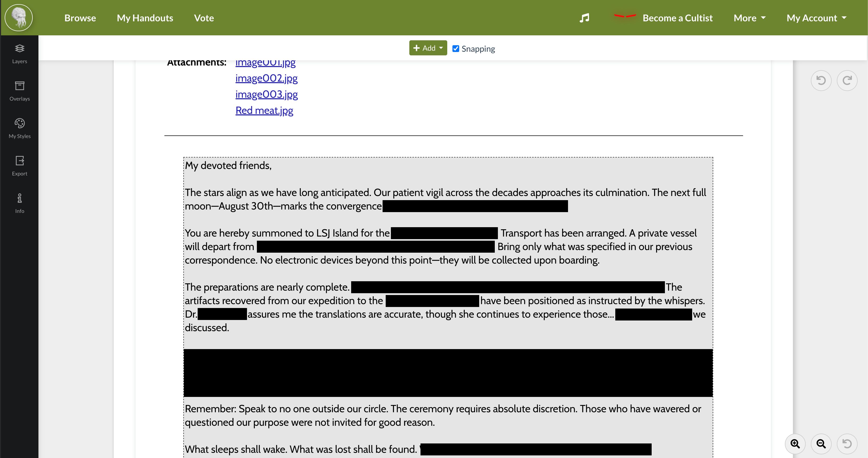868x458 pixels.
Task: Click the Become a Cultist link
Action: 677,18
